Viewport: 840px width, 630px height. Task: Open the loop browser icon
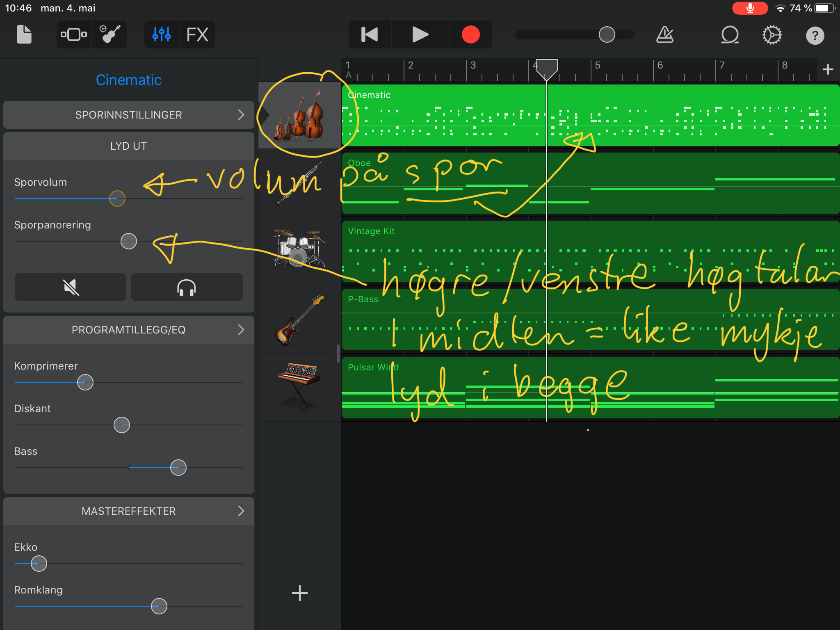pyautogui.click(x=730, y=34)
